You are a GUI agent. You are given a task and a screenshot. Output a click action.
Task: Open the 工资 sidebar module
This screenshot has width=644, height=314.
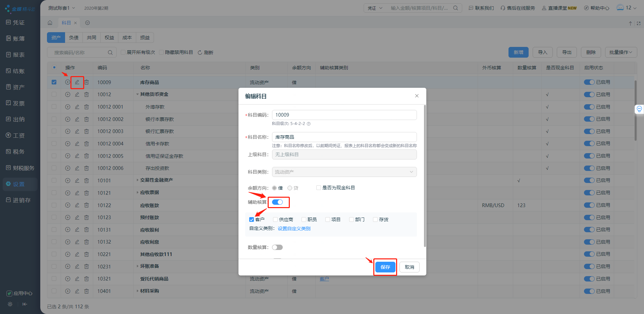pos(15,135)
